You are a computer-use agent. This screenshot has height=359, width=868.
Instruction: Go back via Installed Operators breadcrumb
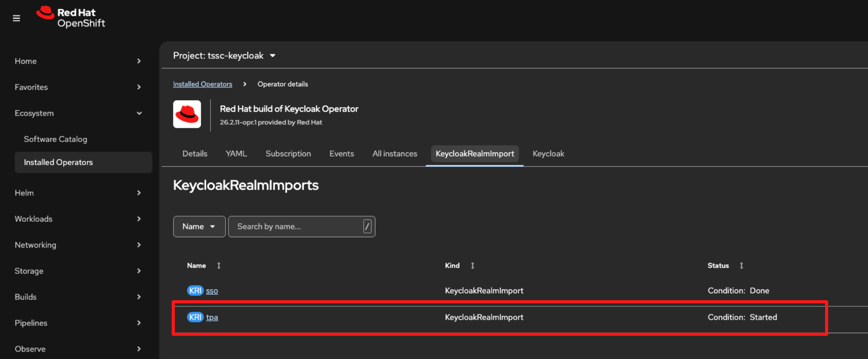[202, 84]
